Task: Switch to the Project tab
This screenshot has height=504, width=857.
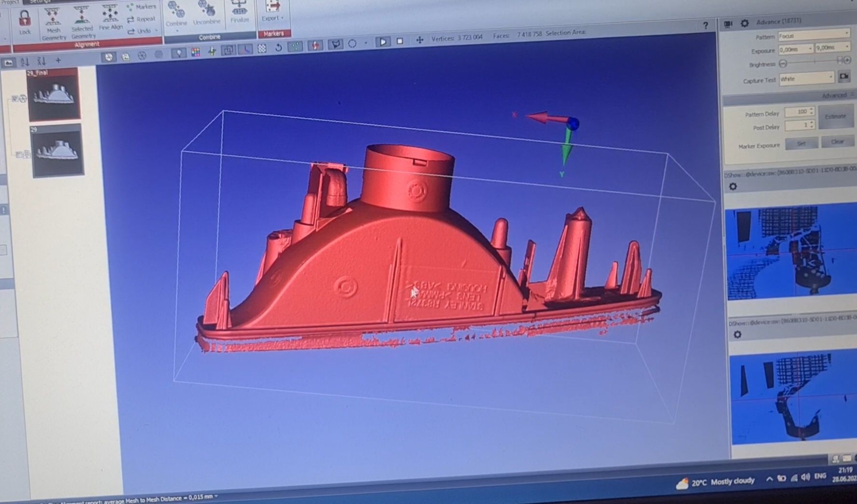Action: [10, 2]
